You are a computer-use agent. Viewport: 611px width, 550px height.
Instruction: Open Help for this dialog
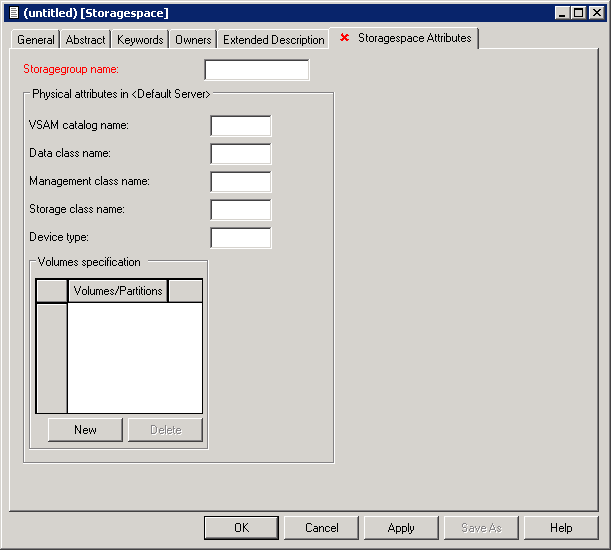click(561, 528)
